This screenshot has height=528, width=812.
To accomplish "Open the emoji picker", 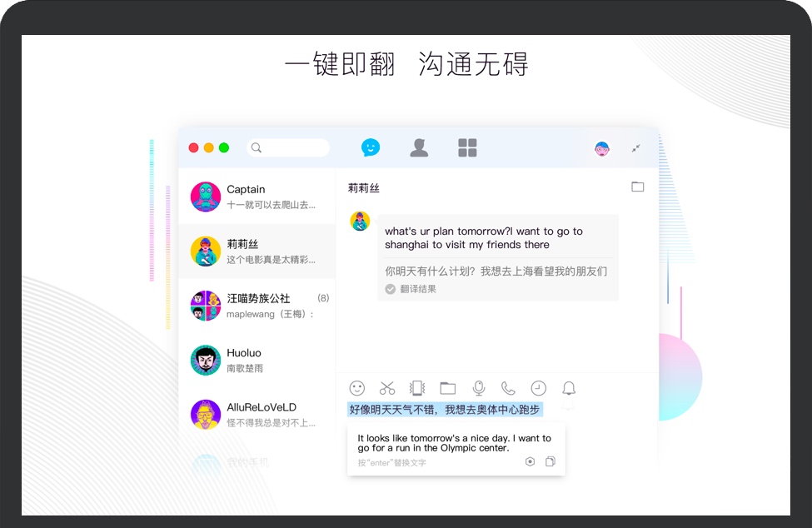I will (358, 388).
